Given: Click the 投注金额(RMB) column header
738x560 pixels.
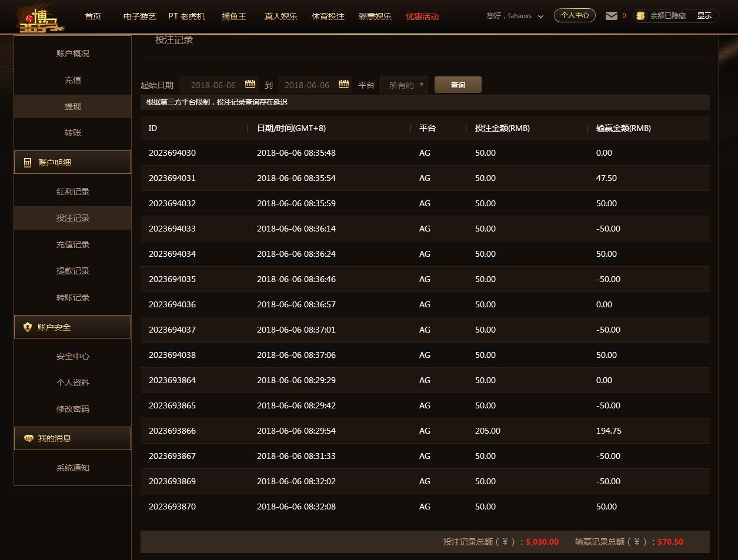Looking at the screenshot, I should [502, 128].
